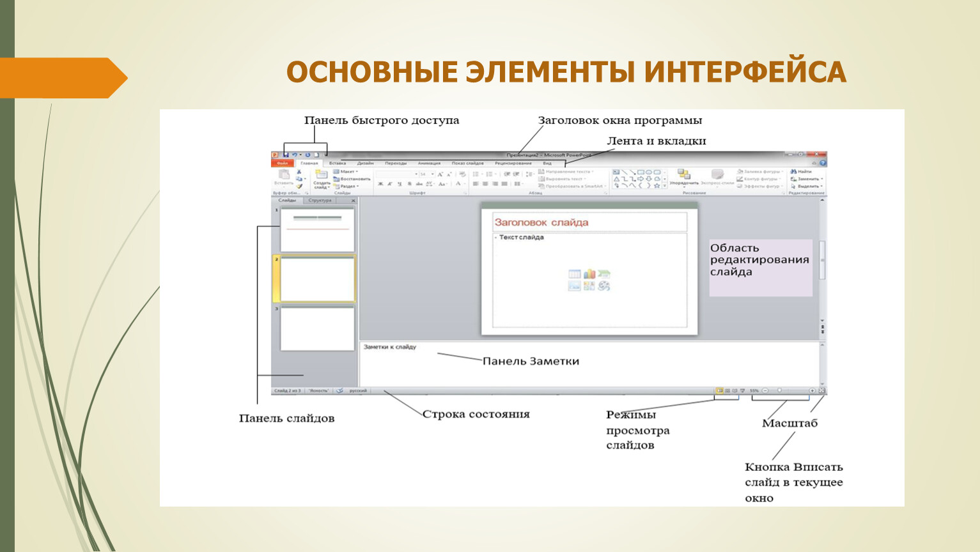
Task: Toggle Slide Sorter view in status bar
Action: click(727, 391)
